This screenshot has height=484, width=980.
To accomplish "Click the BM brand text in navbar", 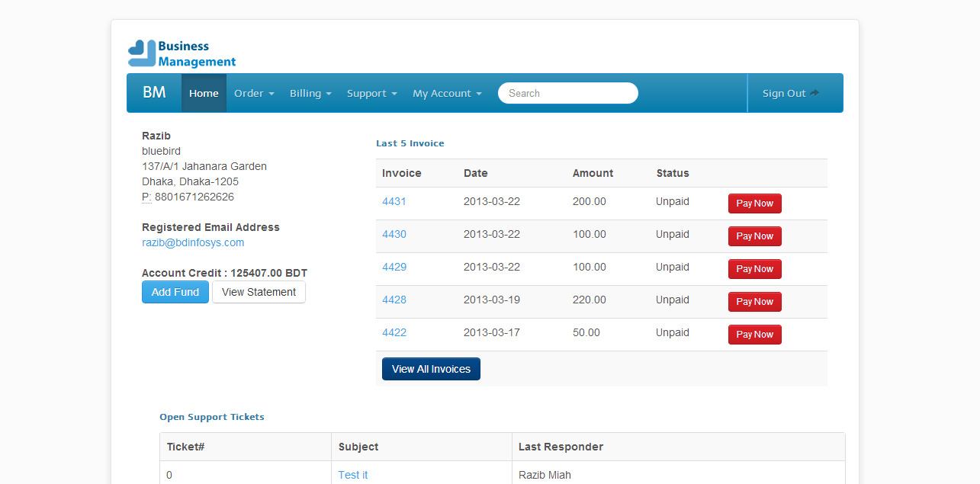I will [x=154, y=93].
